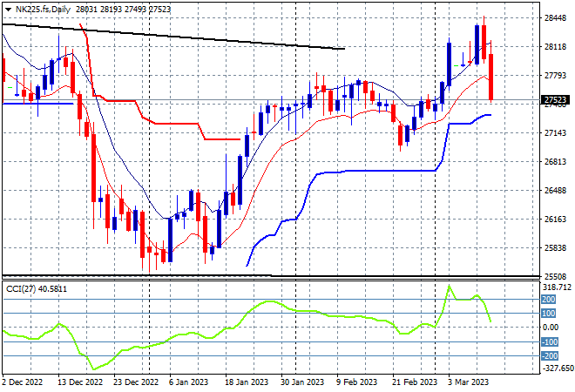Click the 6 Jan 2023 date label
Screen dimensions: 575x392
188,382
